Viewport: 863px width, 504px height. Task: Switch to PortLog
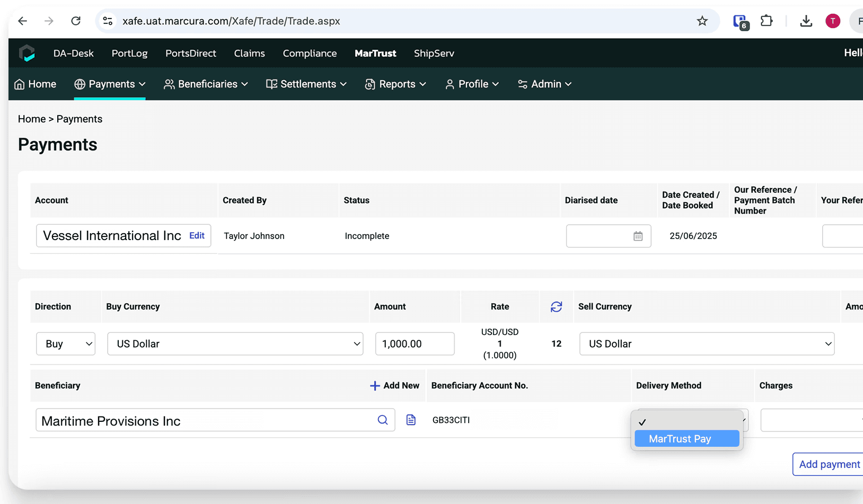pos(129,53)
